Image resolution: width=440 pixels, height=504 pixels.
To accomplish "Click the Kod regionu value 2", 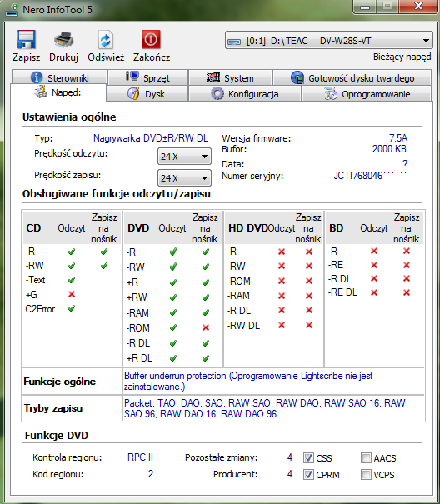I will pos(151,474).
